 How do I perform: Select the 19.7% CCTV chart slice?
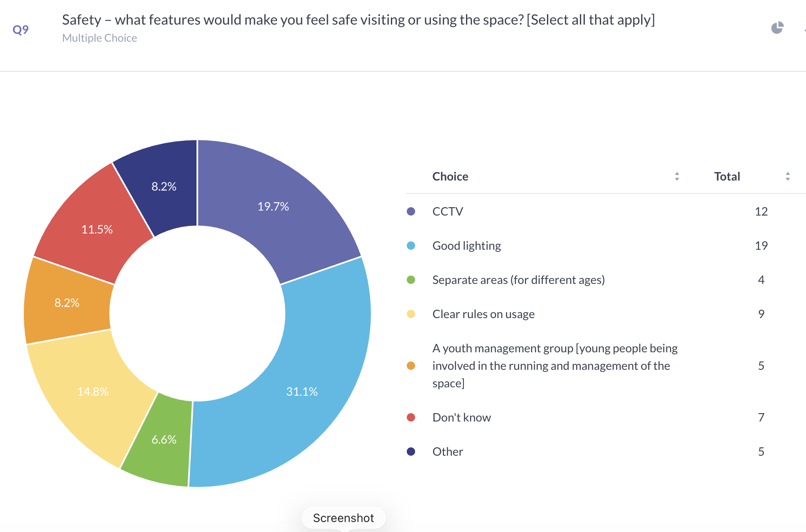(x=273, y=206)
